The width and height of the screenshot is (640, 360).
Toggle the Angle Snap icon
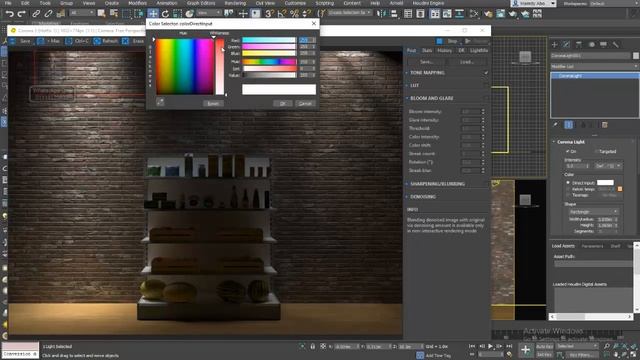[x=282, y=13]
